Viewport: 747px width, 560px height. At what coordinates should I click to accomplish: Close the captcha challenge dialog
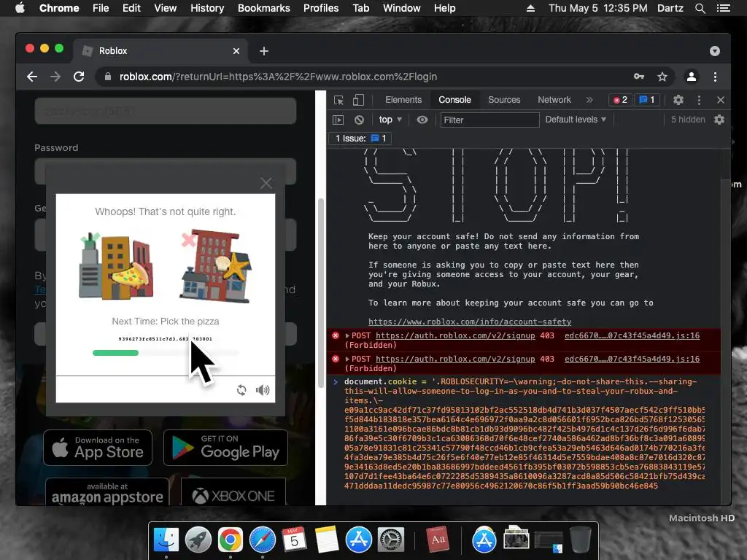[x=266, y=183]
